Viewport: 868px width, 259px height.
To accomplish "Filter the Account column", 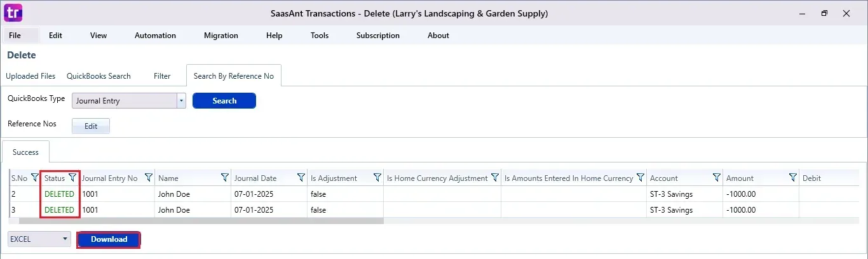I will click(x=717, y=178).
